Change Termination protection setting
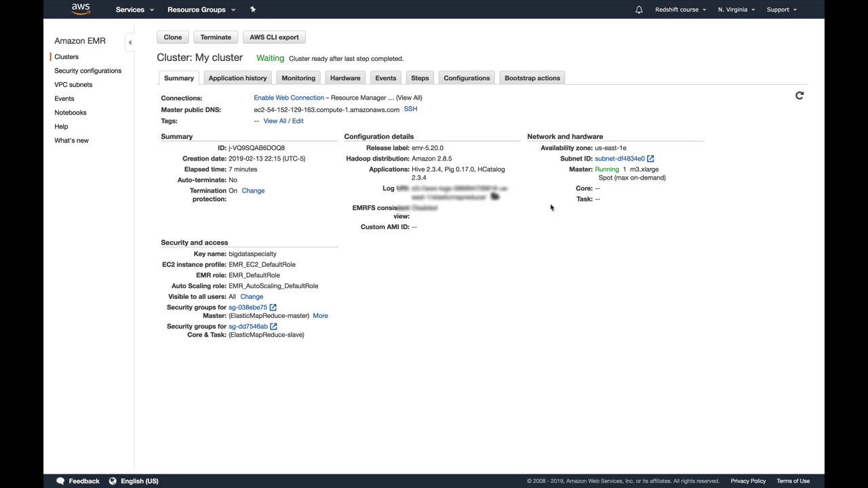This screenshot has width=868, height=488. (x=253, y=190)
